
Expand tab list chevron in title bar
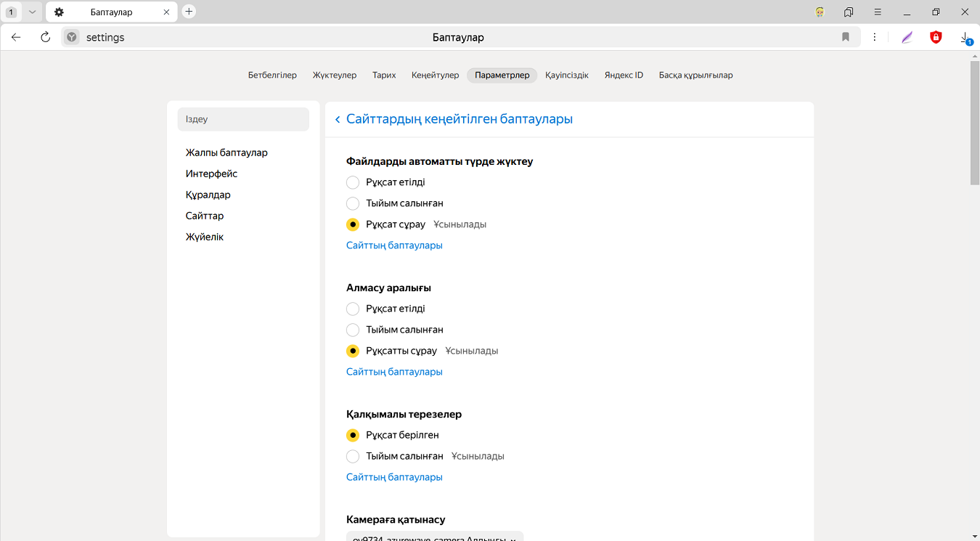tap(32, 12)
